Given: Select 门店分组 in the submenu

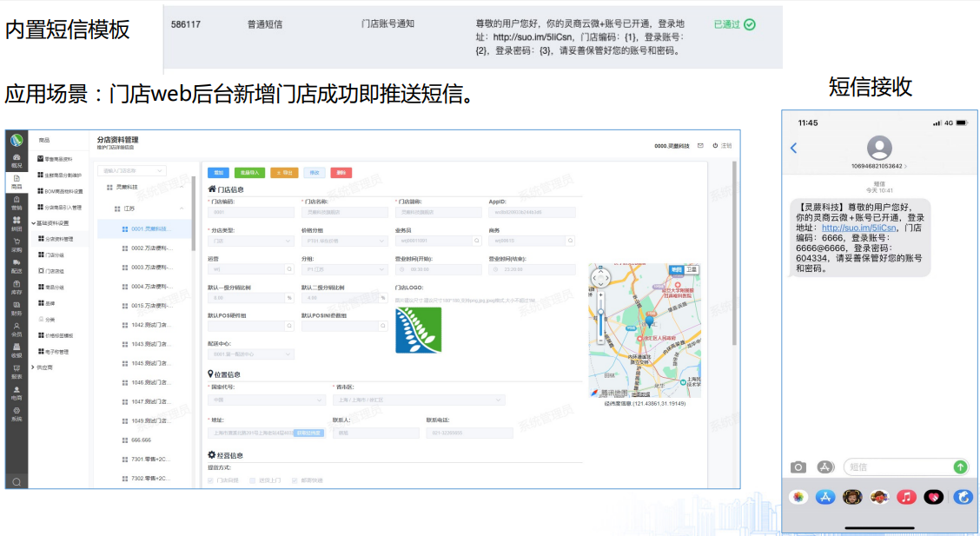Looking at the screenshot, I should click(x=53, y=255).
